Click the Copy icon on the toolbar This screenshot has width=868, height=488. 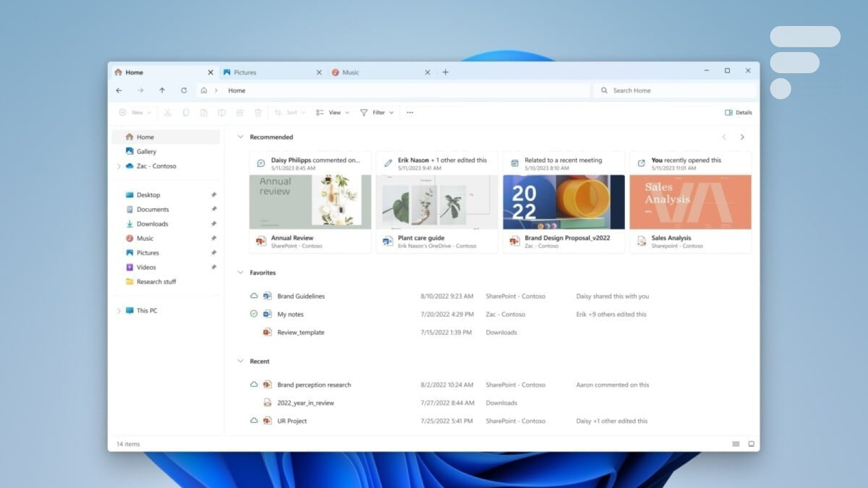tap(186, 112)
